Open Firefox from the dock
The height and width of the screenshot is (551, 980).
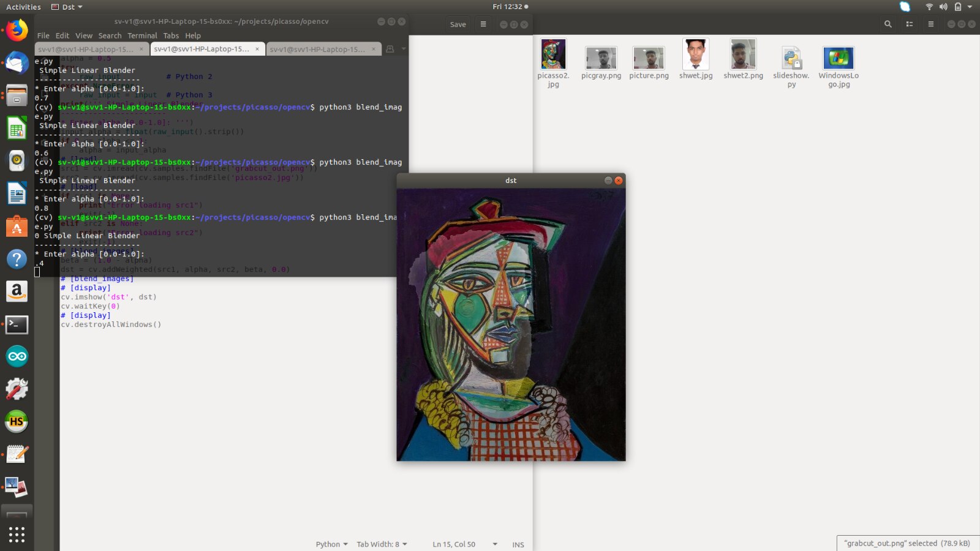click(x=17, y=30)
